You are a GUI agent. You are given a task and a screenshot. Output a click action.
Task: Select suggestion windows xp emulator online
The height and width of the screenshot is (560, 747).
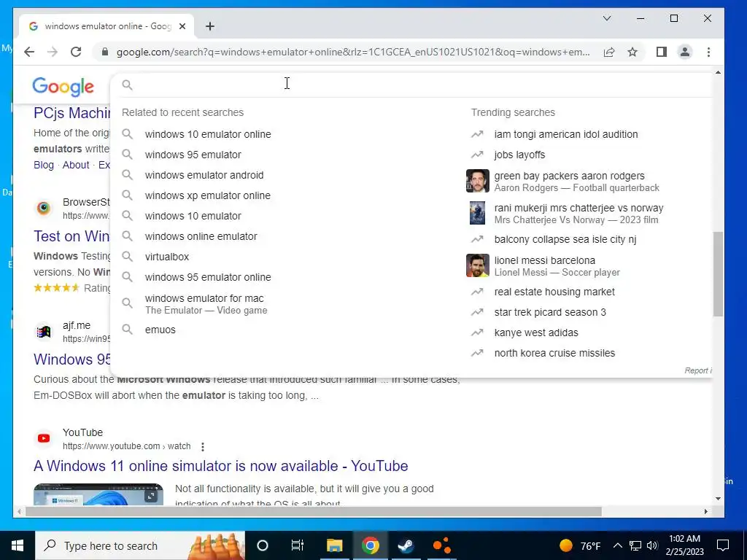208,195
